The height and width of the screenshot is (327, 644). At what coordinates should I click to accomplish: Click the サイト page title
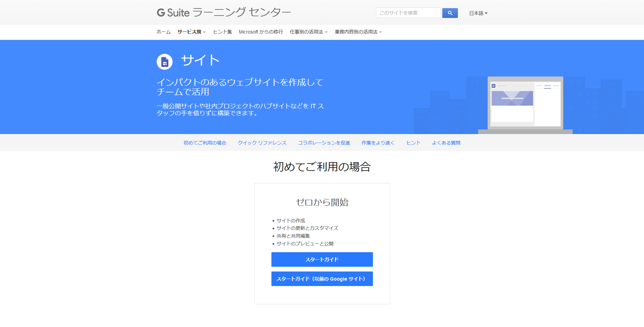pos(200,61)
